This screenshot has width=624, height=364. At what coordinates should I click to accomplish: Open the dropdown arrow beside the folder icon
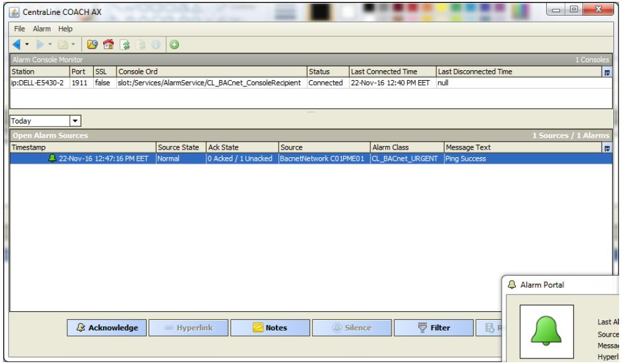coord(73,45)
